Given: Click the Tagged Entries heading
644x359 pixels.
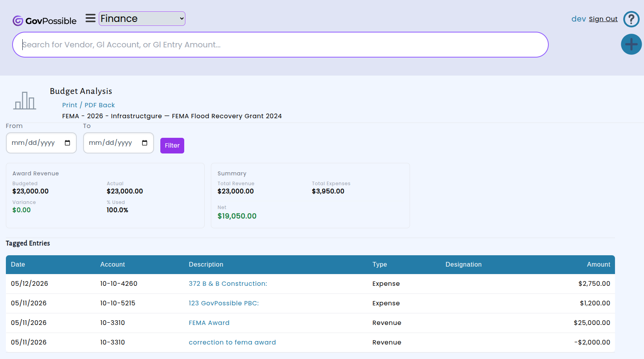Looking at the screenshot, I should (x=28, y=243).
